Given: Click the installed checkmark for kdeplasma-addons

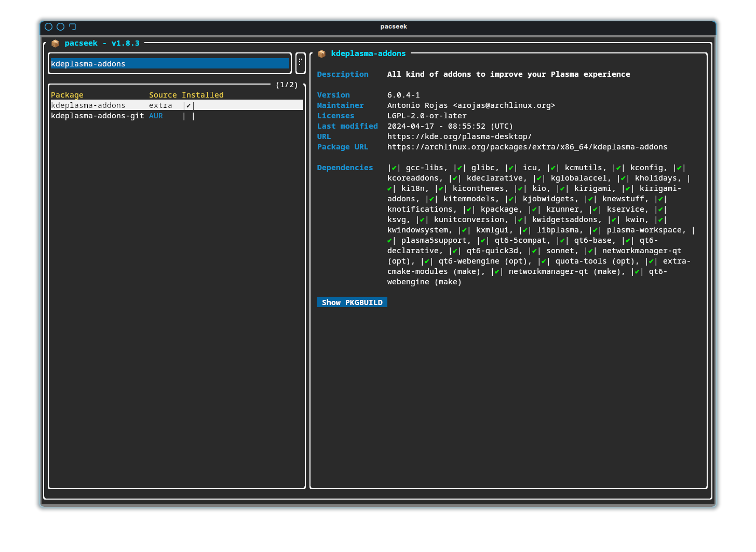Looking at the screenshot, I should pos(188,105).
